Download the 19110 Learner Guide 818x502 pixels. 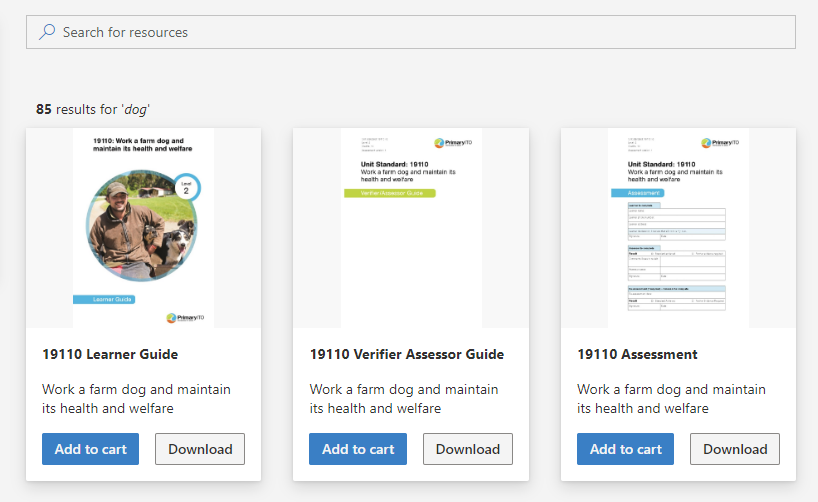point(200,449)
